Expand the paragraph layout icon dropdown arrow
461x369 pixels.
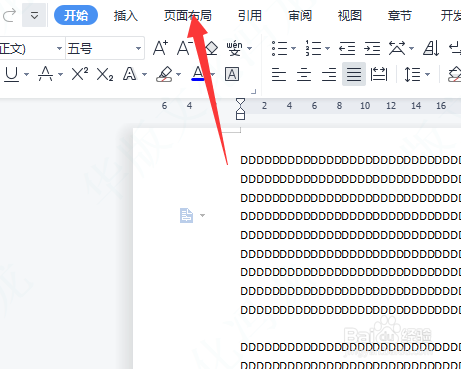[202, 215]
